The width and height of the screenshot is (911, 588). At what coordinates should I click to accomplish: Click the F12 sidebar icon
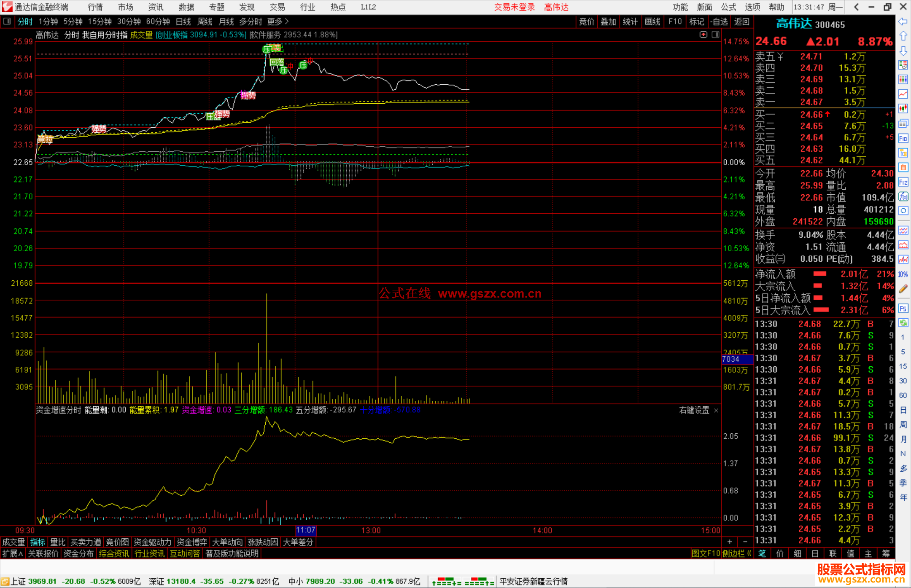tap(903, 182)
